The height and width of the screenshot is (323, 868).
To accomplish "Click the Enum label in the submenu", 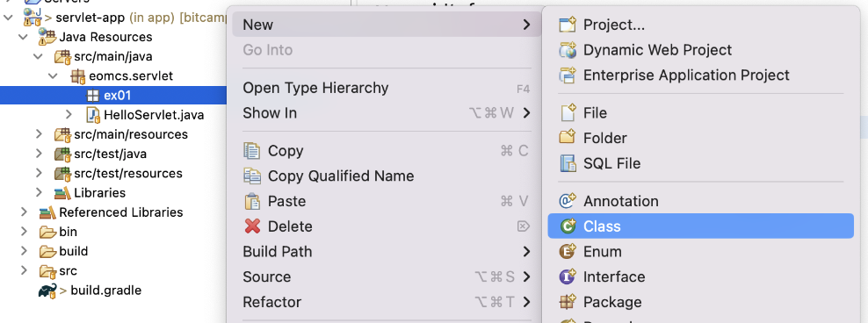I will click(603, 252).
